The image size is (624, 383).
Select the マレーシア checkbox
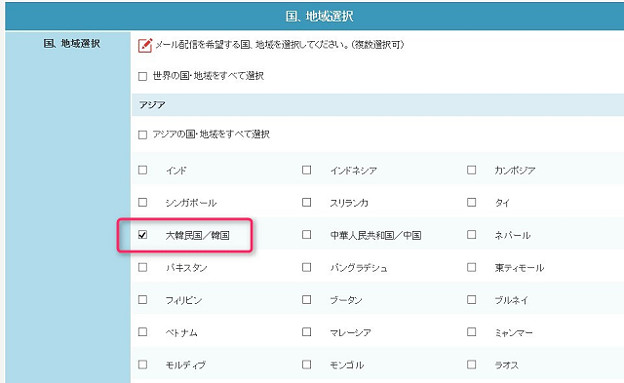[x=306, y=332]
